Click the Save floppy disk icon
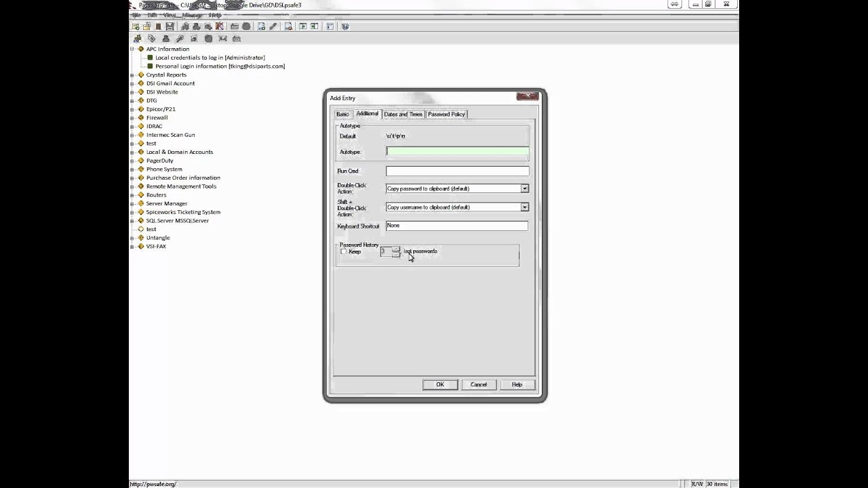 170,26
